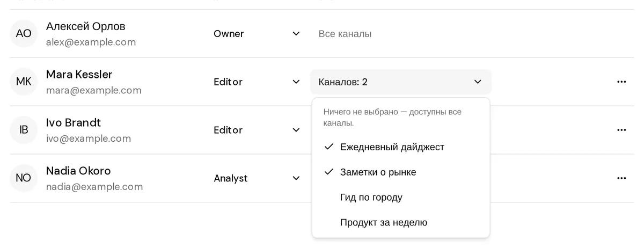Click the email ivo@example.com

[x=89, y=138]
